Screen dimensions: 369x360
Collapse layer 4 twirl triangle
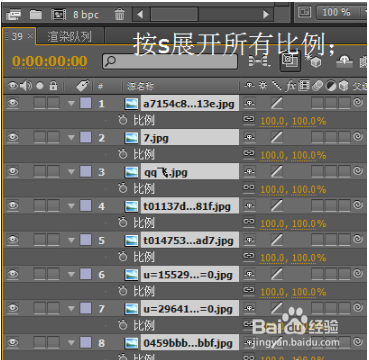(71, 206)
